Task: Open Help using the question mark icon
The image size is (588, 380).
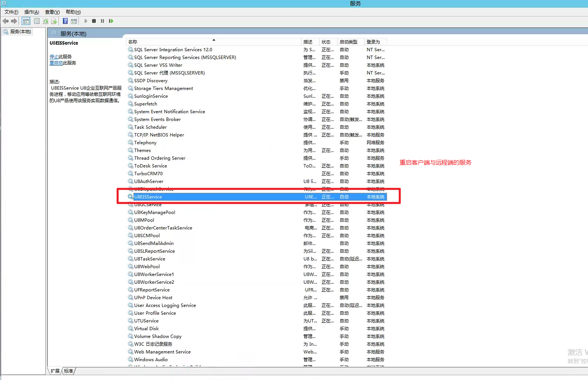Action: pyautogui.click(x=65, y=21)
